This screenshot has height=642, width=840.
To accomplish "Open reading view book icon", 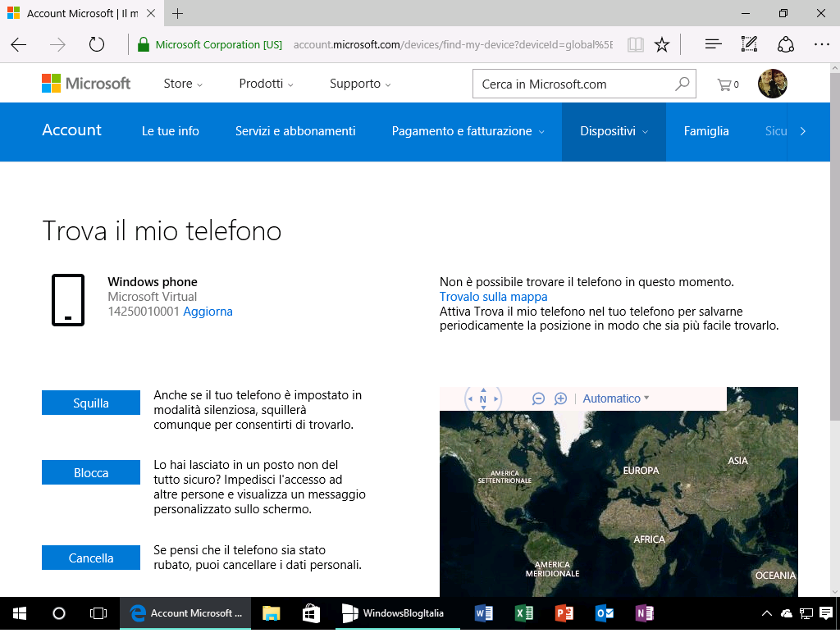I will 636,44.
